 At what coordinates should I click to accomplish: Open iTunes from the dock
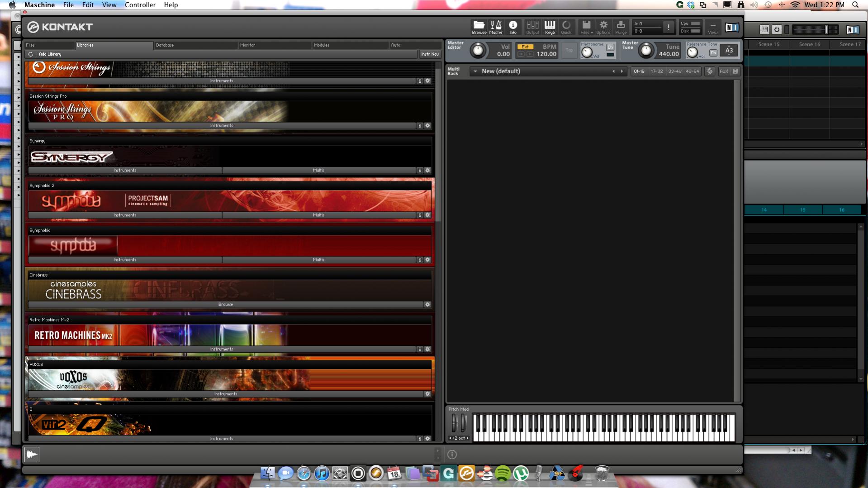click(322, 474)
